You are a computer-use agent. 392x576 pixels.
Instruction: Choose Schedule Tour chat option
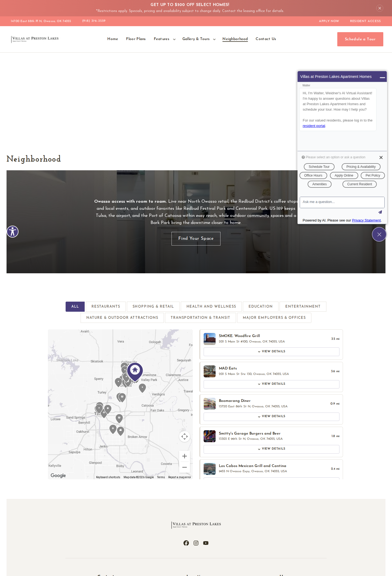(319, 167)
